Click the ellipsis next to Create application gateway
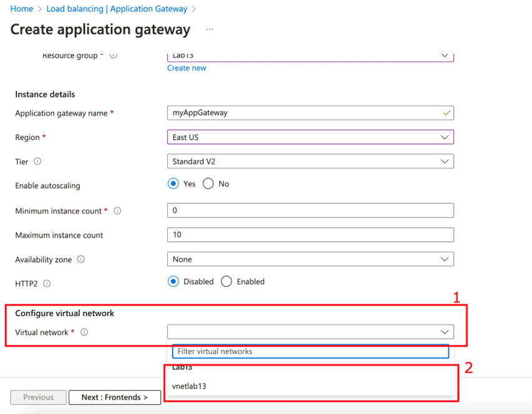Screen dimensions: 532x414 pyautogui.click(x=210, y=29)
